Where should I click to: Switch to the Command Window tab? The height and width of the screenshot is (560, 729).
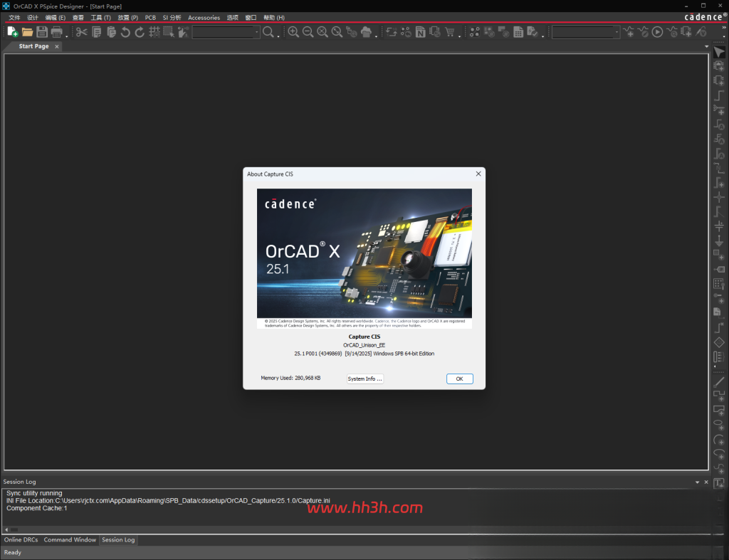click(70, 539)
